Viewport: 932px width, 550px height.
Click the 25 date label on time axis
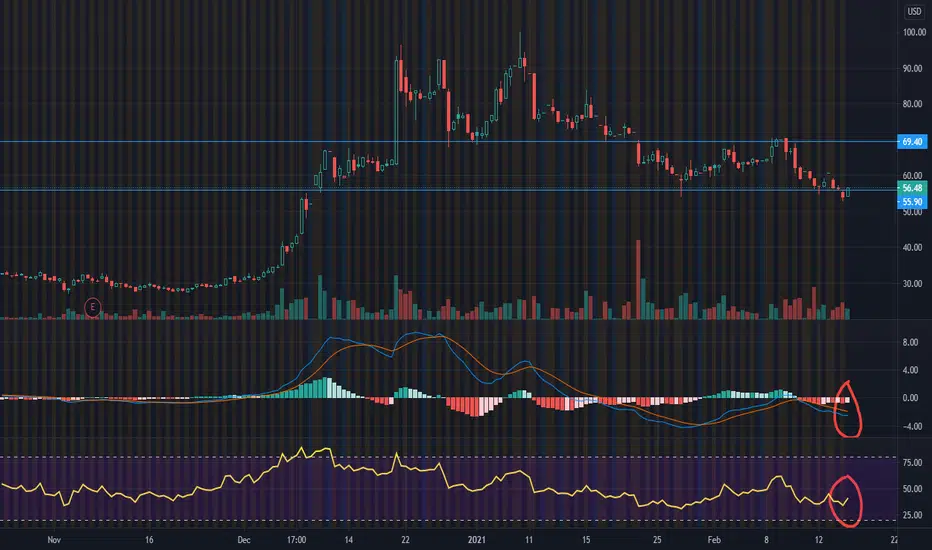pyautogui.click(x=657, y=540)
